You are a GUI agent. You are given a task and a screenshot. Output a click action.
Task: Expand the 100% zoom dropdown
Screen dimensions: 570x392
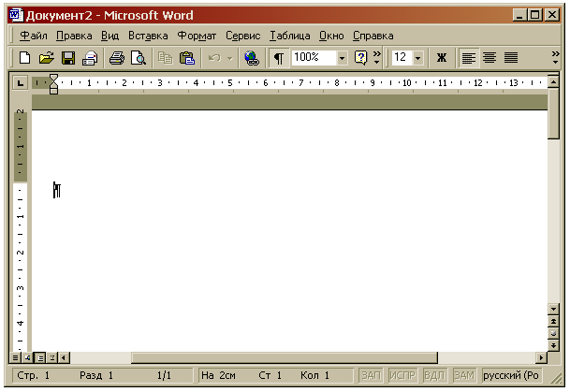tap(342, 58)
